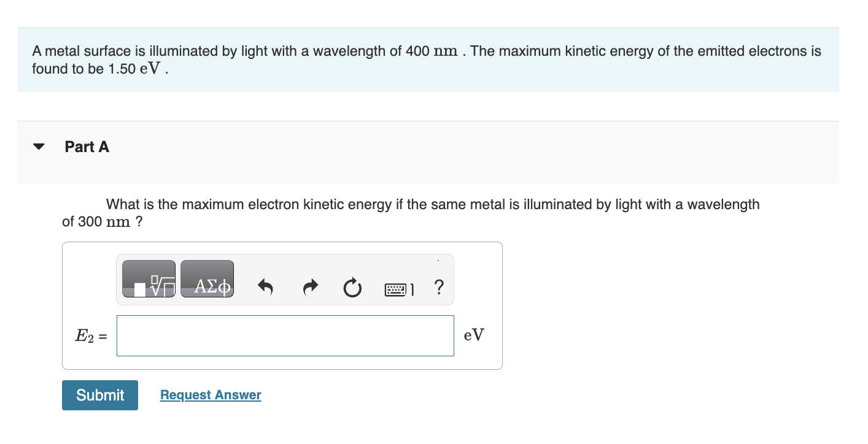Undo the last equation edit
The width and height of the screenshot is (868, 444).
click(x=265, y=286)
